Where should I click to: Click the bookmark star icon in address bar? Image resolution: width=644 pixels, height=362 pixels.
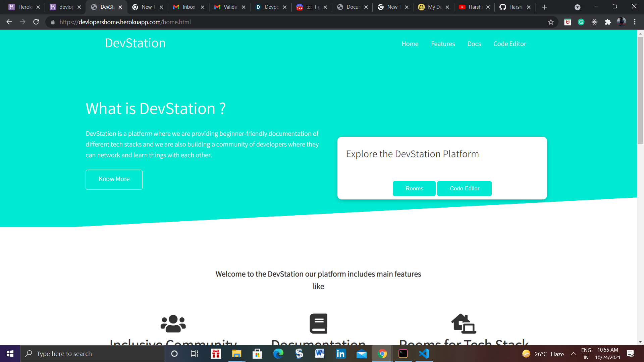pyautogui.click(x=551, y=22)
